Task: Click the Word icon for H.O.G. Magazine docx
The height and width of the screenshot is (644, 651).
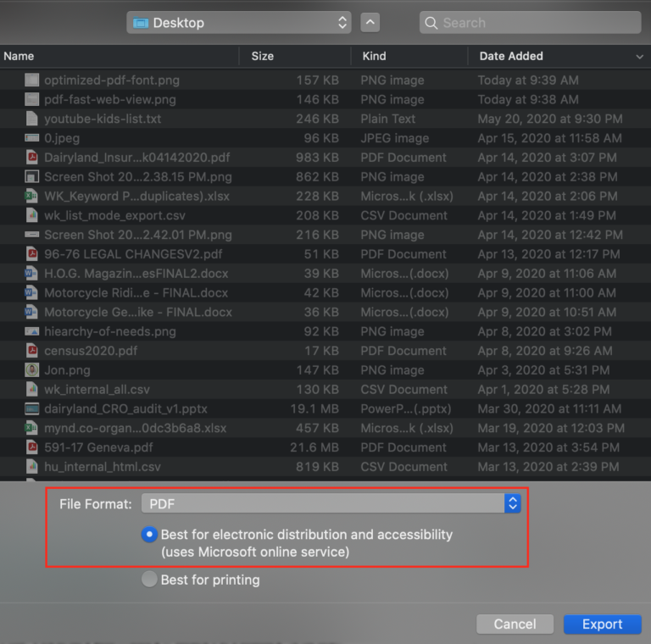Action: 32,274
